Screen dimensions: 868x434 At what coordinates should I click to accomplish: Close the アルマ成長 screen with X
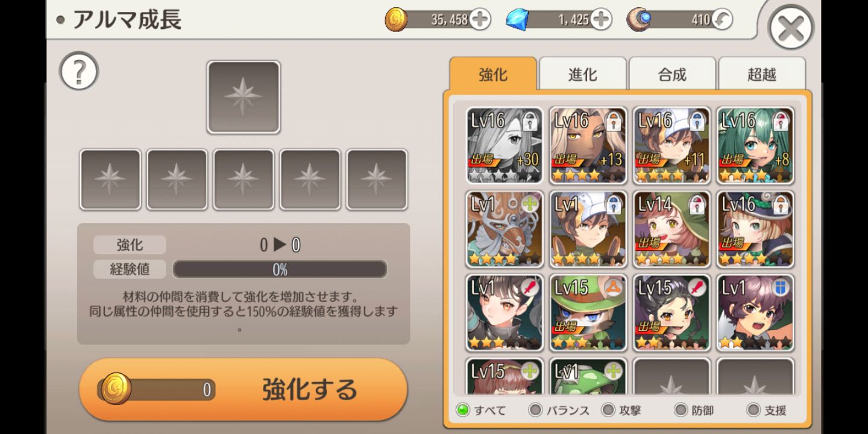click(791, 28)
